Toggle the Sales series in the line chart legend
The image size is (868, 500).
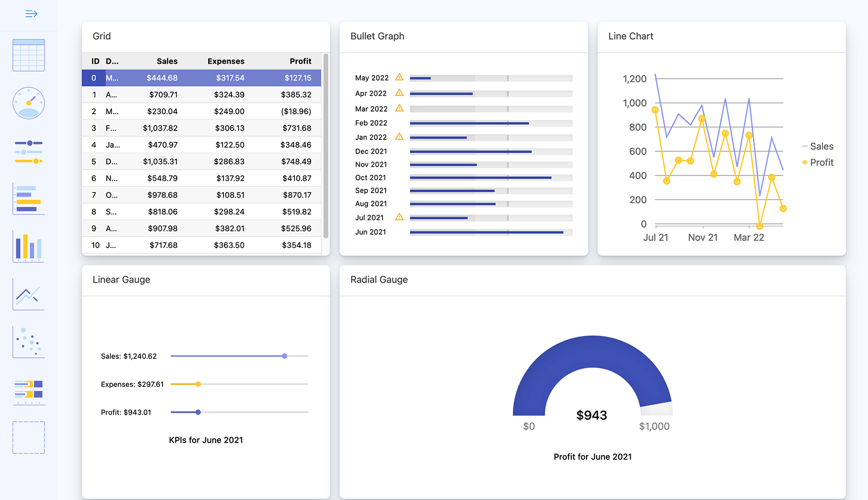coord(817,146)
